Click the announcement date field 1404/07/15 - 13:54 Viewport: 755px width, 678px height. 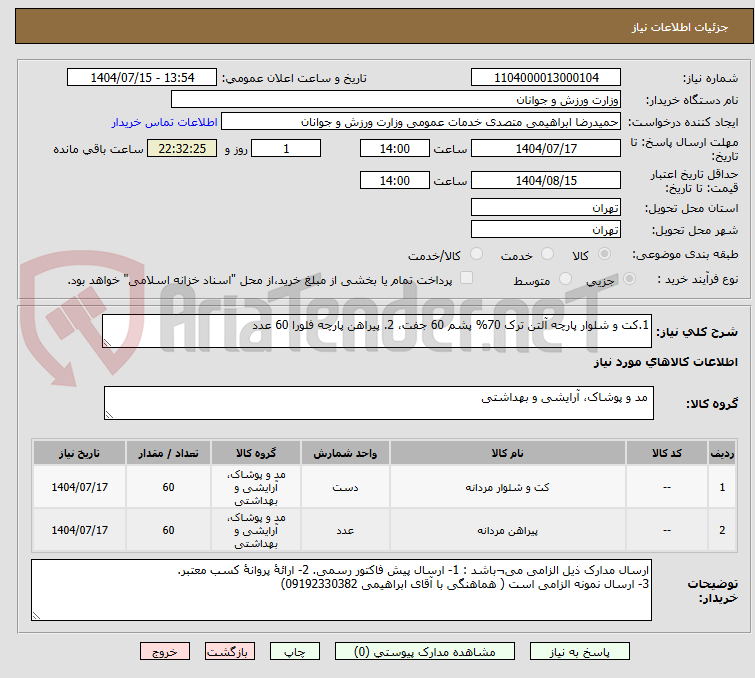(x=142, y=78)
